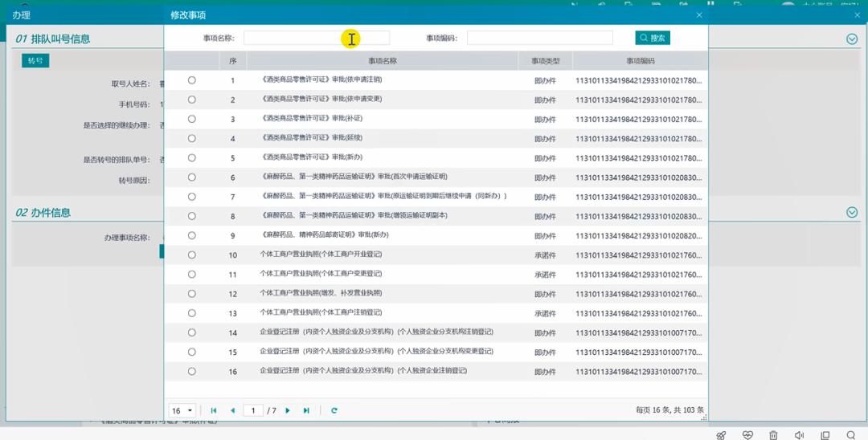The image size is (868, 440).
Task: Click the rocket icon in bottom bar
Action: [721, 434]
